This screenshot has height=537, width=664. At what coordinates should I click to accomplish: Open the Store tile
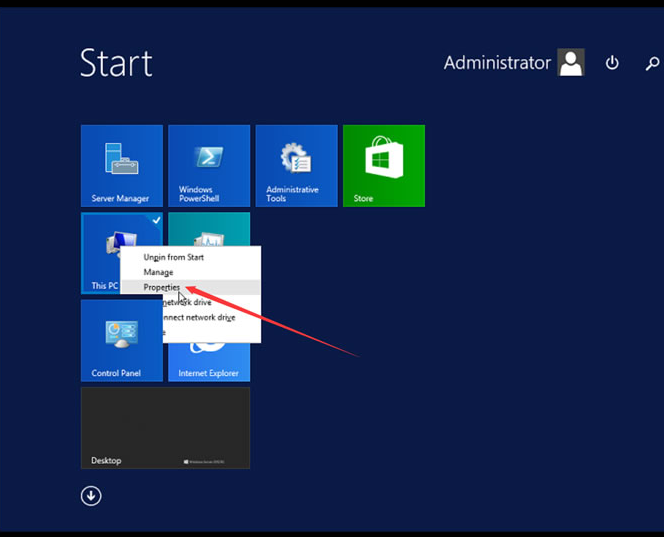point(383,165)
